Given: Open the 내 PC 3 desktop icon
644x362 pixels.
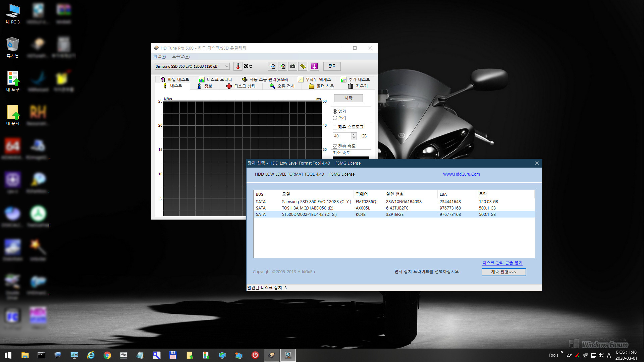Looking at the screenshot, I should (x=13, y=14).
